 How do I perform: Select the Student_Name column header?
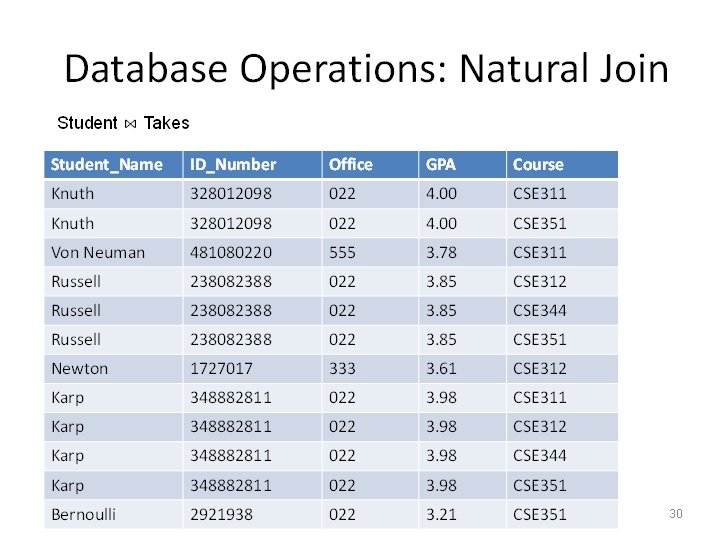coord(113,164)
